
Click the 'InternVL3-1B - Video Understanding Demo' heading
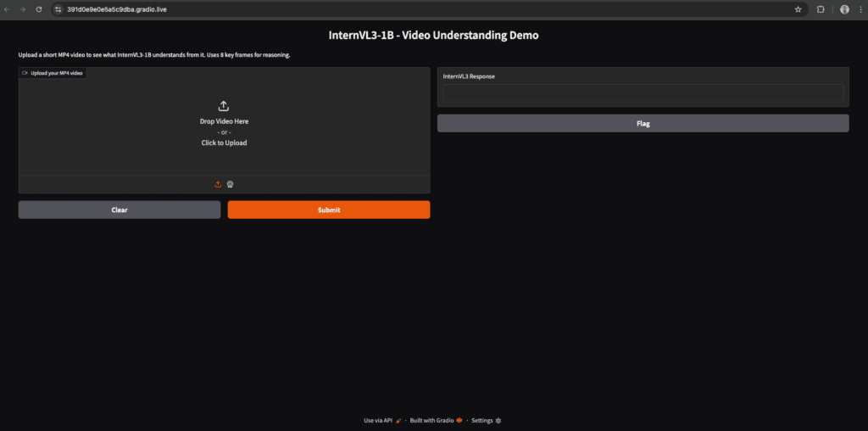coord(433,36)
